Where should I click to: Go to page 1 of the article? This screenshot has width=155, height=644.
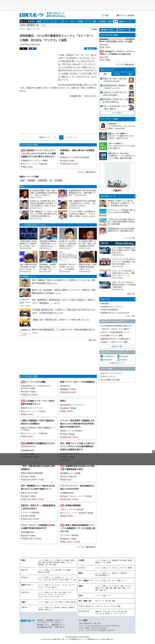(55, 137)
